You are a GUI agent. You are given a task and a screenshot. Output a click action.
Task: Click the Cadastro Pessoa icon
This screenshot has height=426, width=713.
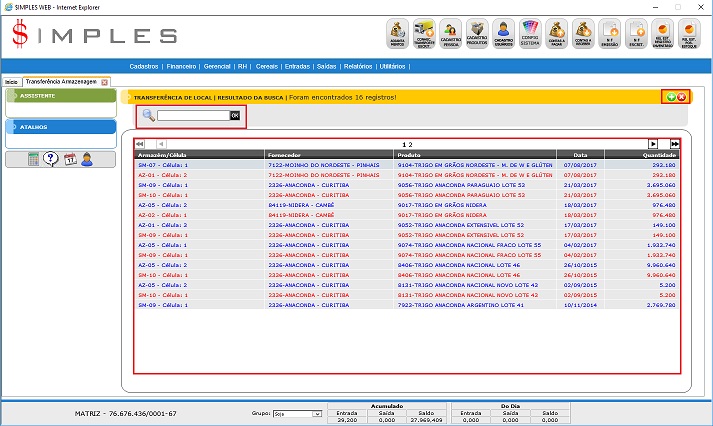coord(451,34)
